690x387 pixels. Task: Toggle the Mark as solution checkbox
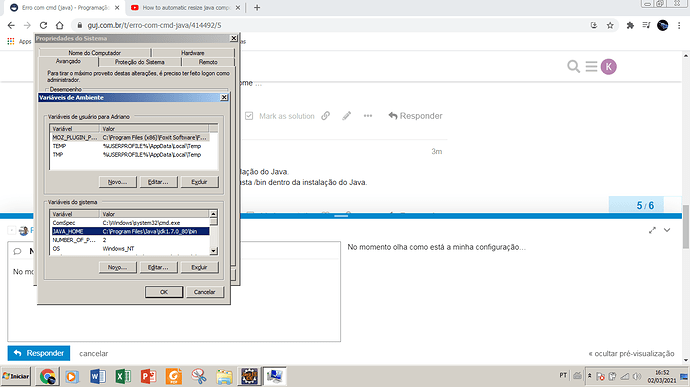tap(249, 116)
